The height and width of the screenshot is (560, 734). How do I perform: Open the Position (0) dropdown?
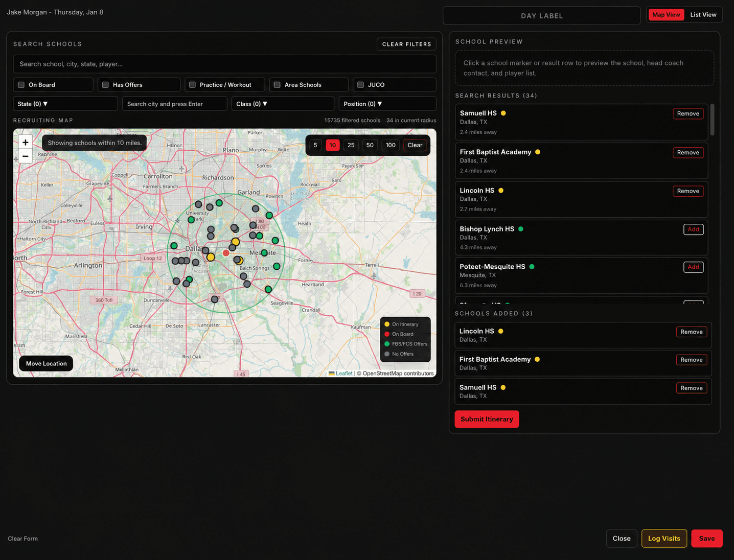pos(387,104)
